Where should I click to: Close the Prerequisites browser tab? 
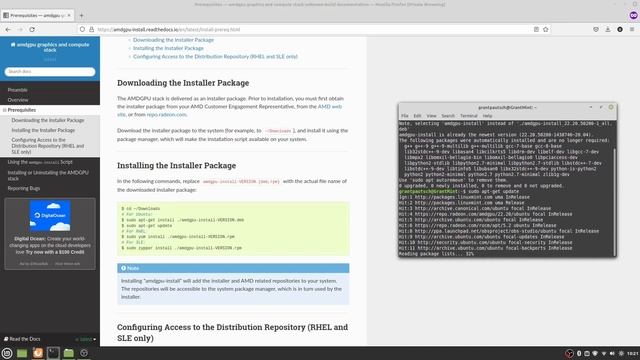click(x=69, y=16)
